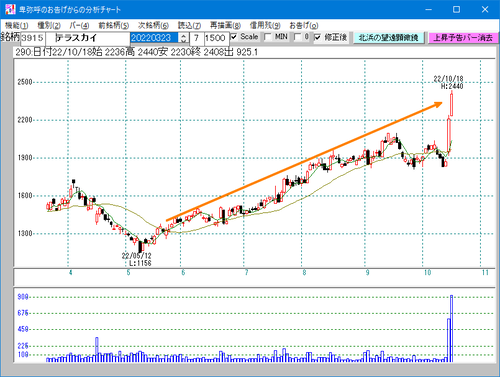Click the field showing 1500

[216, 38]
